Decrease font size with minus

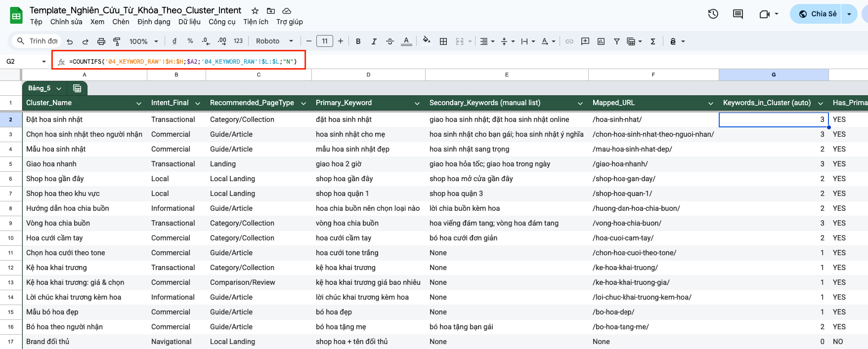pos(309,41)
